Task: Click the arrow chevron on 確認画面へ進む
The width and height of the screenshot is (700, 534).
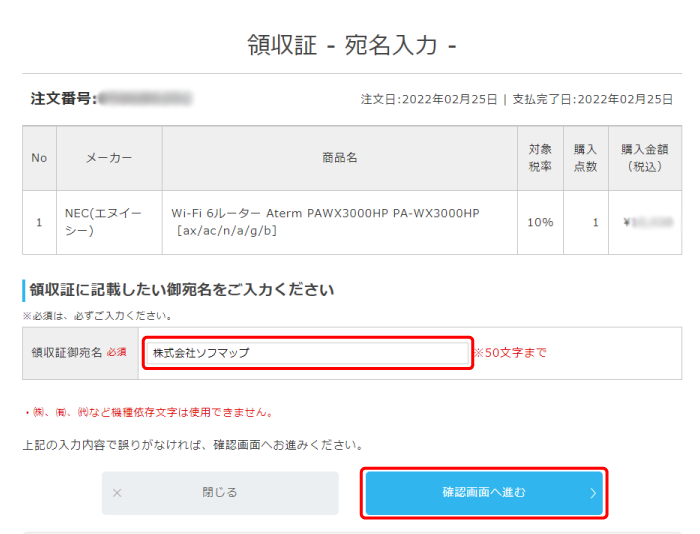Action: [593, 493]
